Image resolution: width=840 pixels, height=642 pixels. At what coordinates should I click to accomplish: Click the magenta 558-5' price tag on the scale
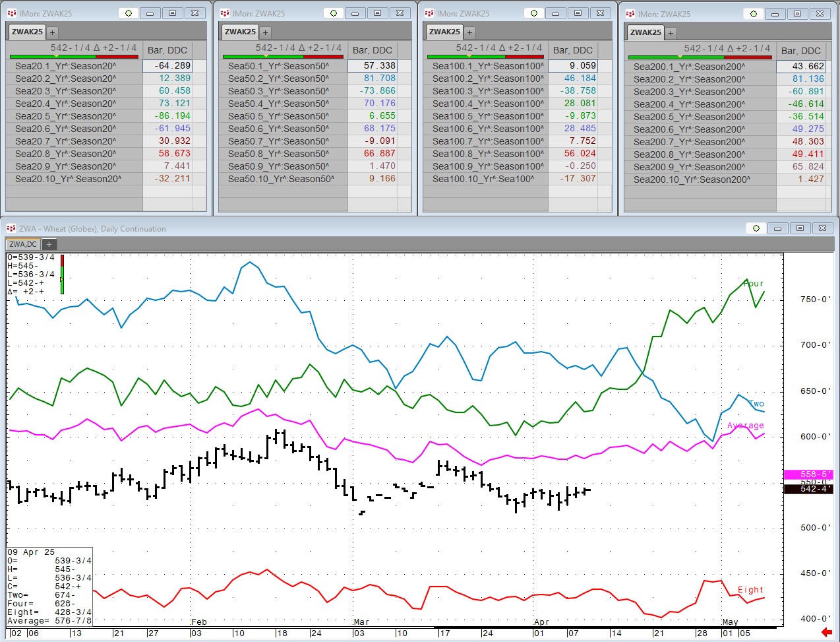click(x=808, y=474)
